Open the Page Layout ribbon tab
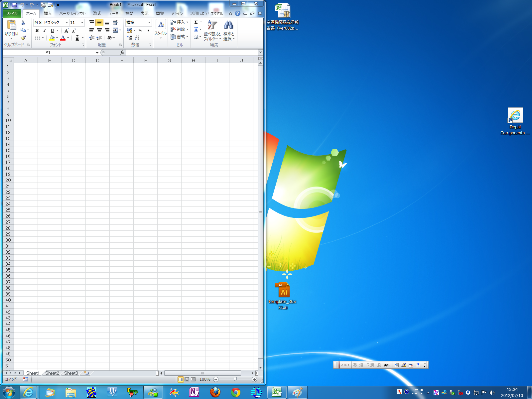 click(72, 14)
